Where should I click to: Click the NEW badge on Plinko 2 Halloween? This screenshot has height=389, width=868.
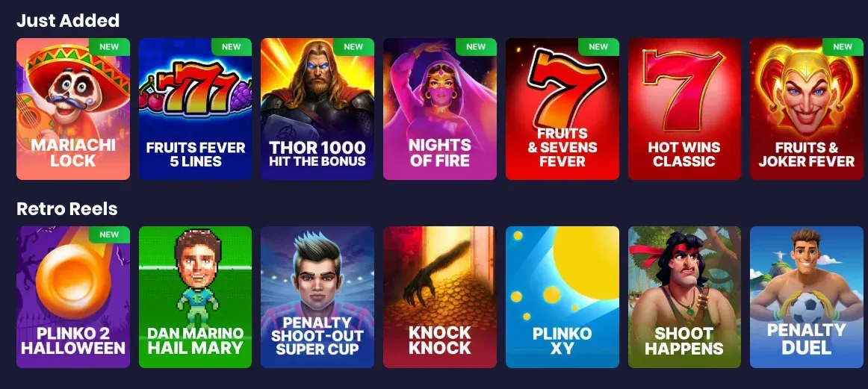tap(109, 234)
